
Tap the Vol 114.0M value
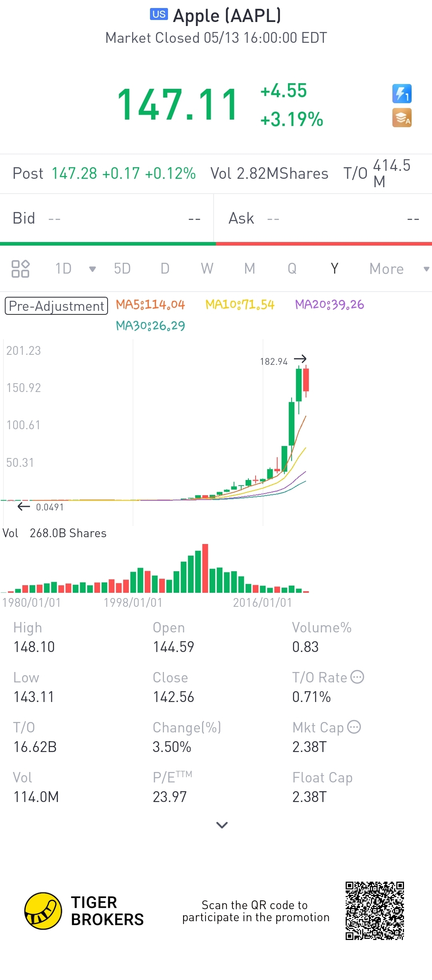(36, 797)
